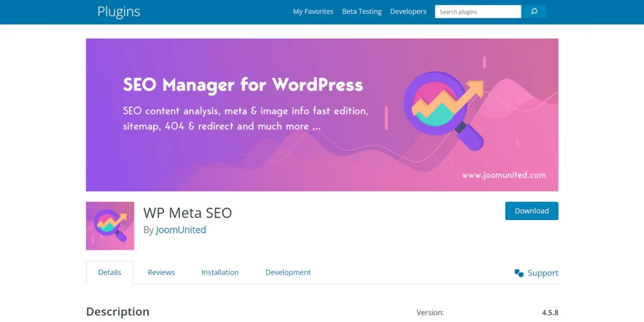Open the JoomUnited author link
This screenshot has width=644, height=322.
pyautogui.click(x=180, y=230)
